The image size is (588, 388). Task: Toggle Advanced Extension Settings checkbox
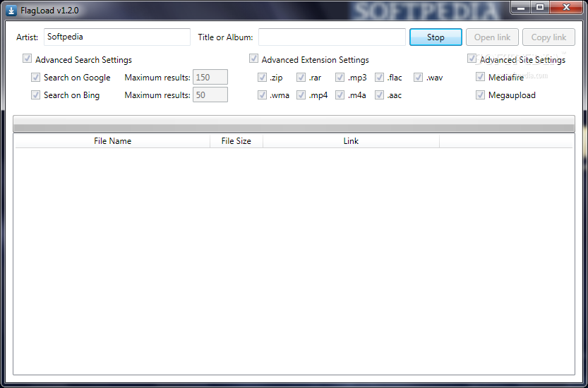point(253,59)
